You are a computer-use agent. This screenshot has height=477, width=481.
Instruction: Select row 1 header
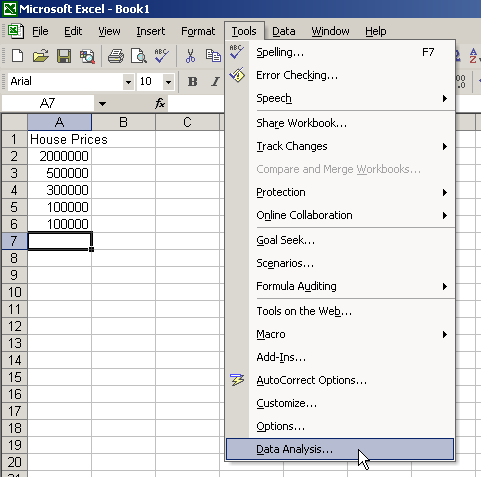click(14, 139)
